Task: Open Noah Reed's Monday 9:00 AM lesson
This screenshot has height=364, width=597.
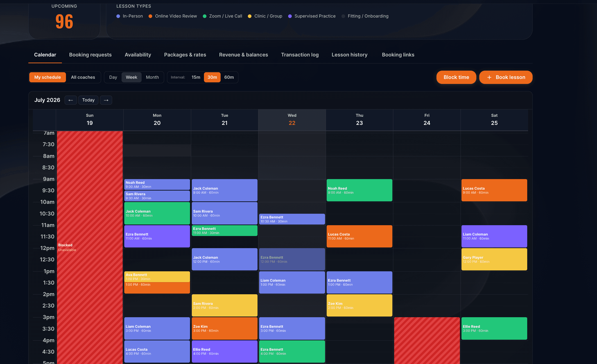Action: point(157,184)
